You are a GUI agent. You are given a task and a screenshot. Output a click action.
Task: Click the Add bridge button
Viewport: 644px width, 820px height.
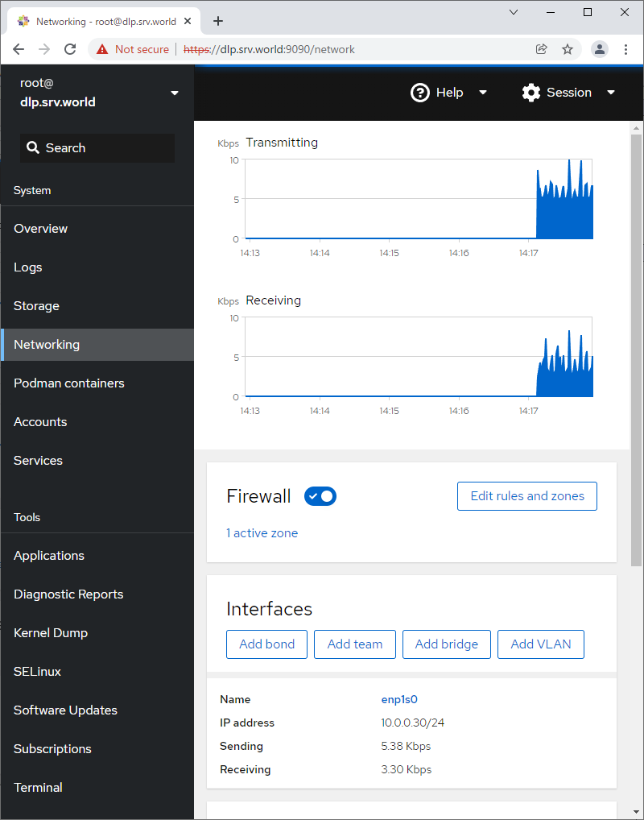(446, 644)
